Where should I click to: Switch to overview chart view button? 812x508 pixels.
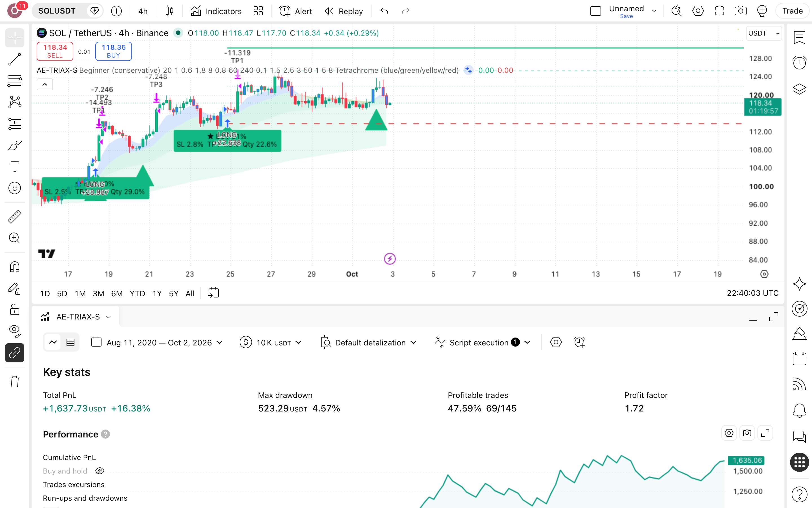[x=53, y=342]
